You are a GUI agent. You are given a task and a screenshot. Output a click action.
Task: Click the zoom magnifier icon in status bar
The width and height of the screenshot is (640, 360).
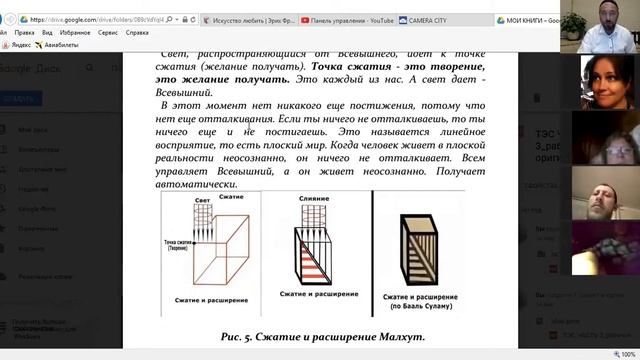[x=617, y=355]
